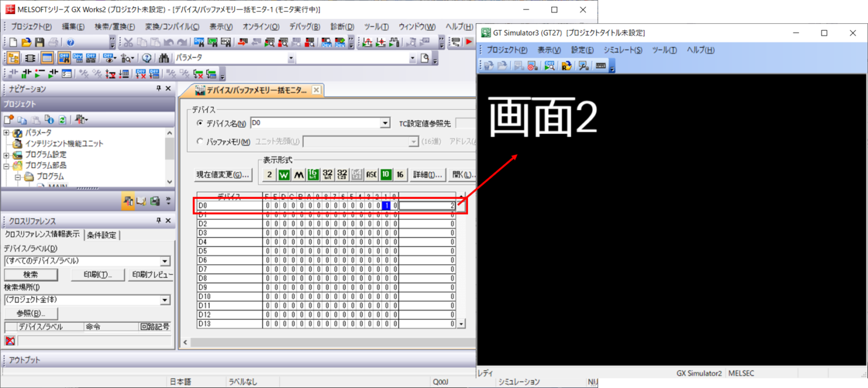Select the 32-bit integer display icon
Image resolution: width=868 pixels, height=388 pixels.
coord(327,175)
